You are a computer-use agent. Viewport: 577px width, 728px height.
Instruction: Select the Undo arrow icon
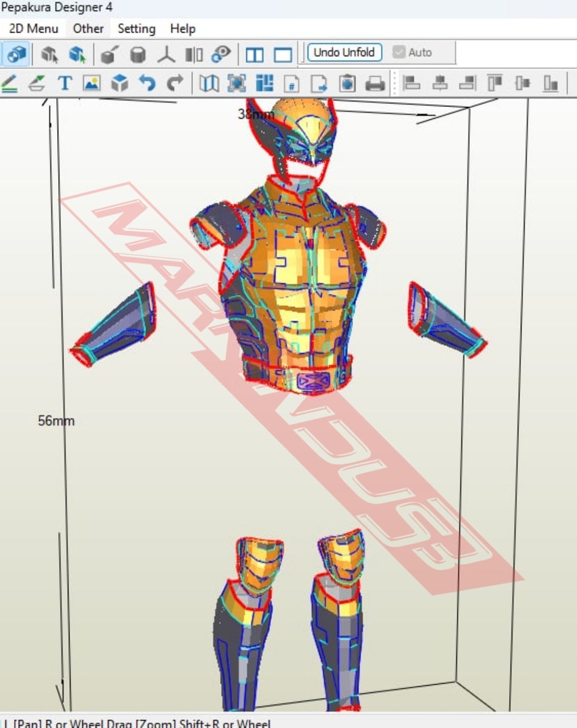[x=148, y=82]
